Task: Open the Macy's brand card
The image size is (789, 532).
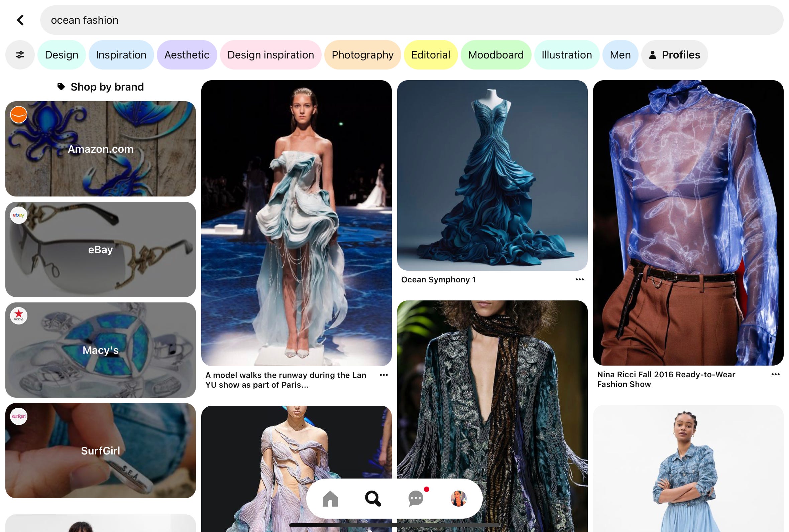Action: point(100,350)
